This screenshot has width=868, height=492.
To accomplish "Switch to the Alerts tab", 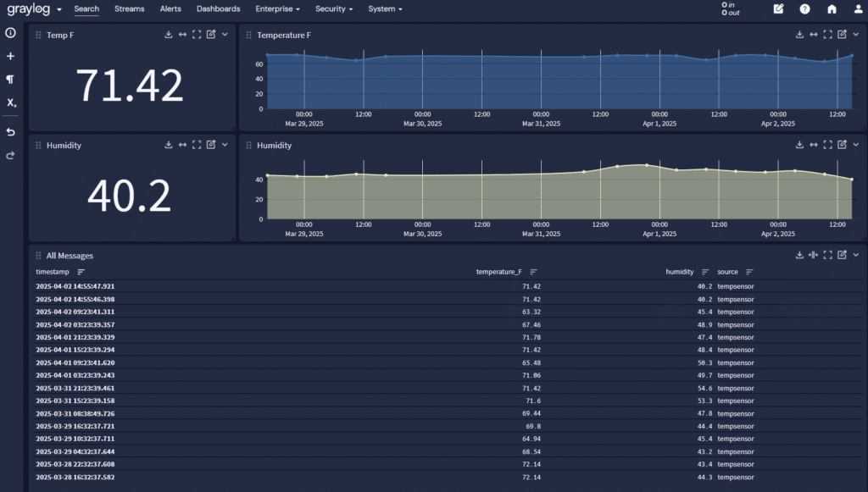I will coord(170,9).
